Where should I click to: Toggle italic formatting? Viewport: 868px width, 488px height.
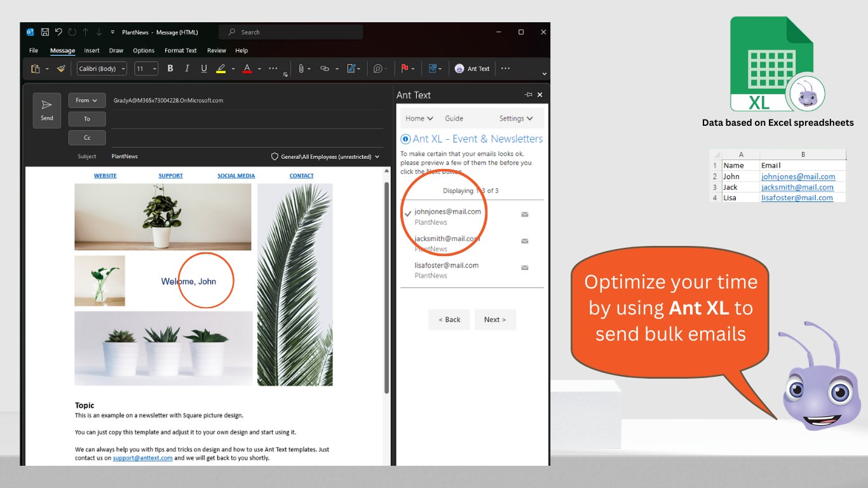click(187, 69)
